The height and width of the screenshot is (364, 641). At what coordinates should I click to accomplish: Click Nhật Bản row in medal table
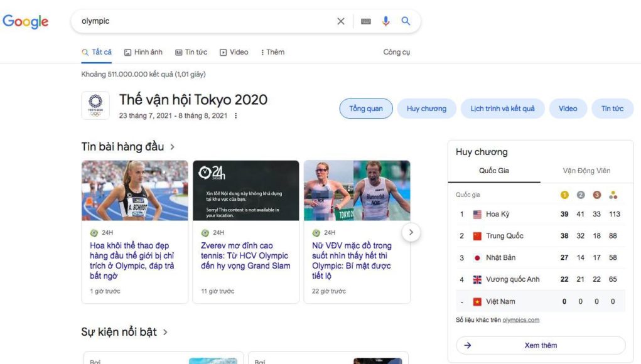click(541, 258)
